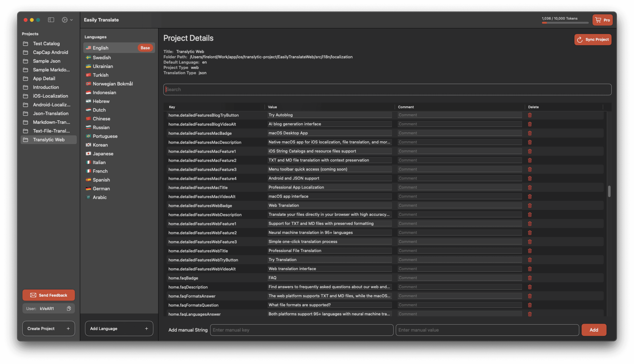Delete the home.detailedFeaturesBlogTryButton row
Viewport: 634px width, 364px height.
pyautogui.click(x=529, y=115)
